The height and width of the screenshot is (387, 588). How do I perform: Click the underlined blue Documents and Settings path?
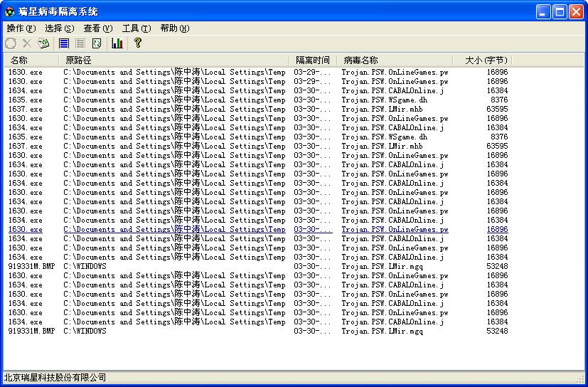[x=174, y=229]
